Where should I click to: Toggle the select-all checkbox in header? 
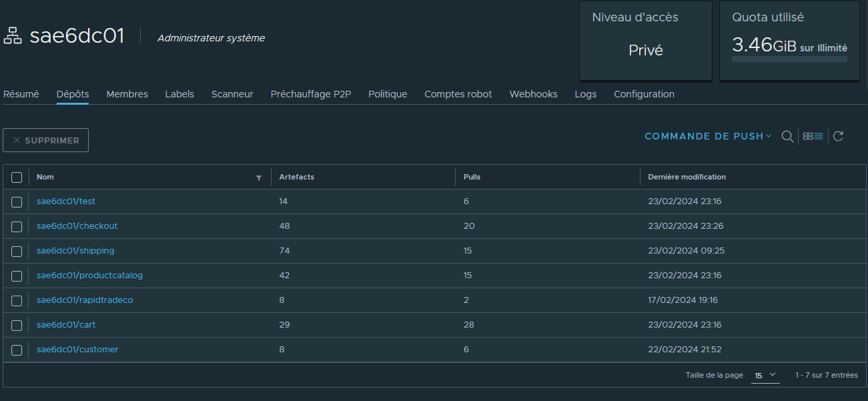(17, 177)
